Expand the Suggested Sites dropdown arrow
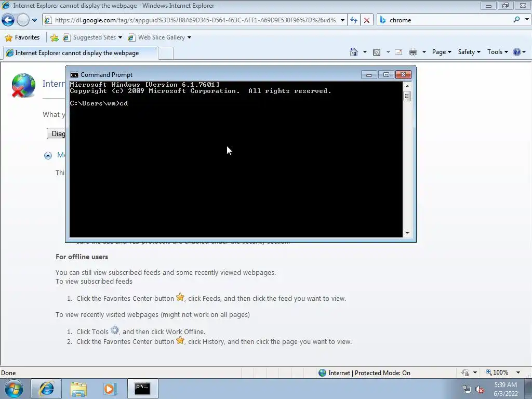This screenshot has height=399, width=532. coord(120,37)
